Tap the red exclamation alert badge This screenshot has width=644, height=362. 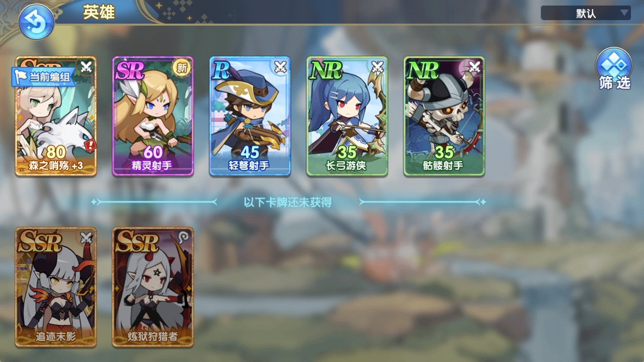pyautogui.click(x=90, y=146)
